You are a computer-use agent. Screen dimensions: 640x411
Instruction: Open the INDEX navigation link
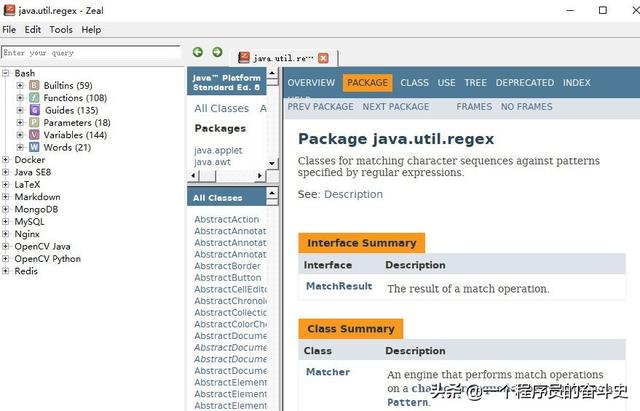pos(577,83)
